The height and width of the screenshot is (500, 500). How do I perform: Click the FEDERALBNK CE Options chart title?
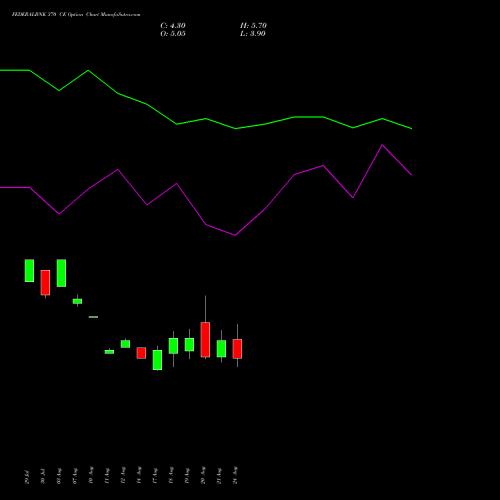click(76, 14)
